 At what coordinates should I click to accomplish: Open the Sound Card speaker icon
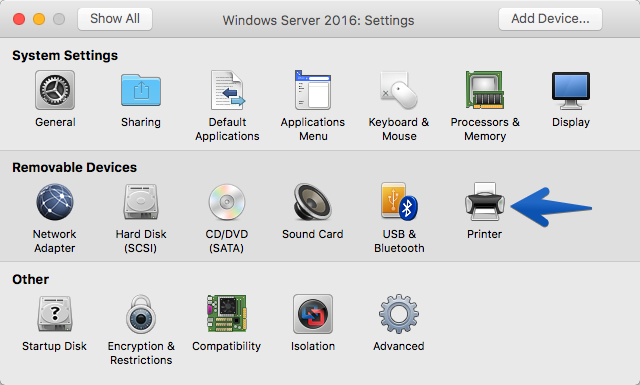point(313,202)
